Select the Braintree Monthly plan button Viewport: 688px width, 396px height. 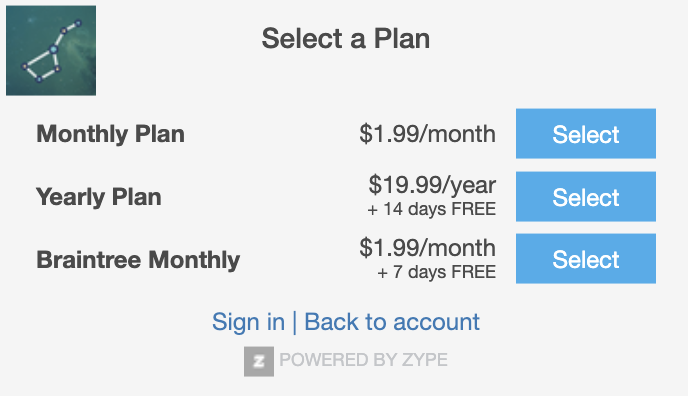coord(586,259)
